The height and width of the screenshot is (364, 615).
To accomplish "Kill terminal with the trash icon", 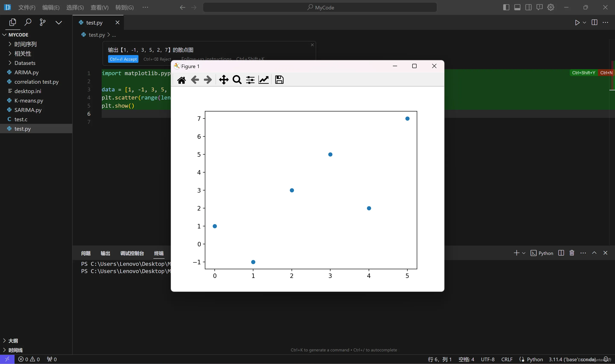I will point(572,253).
